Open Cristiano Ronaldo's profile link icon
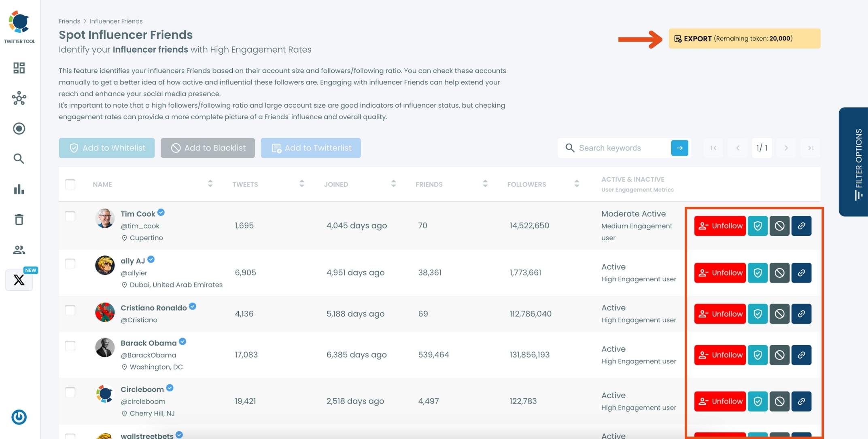This screenshot has width=868, height=439. click(x=801, y=314)
